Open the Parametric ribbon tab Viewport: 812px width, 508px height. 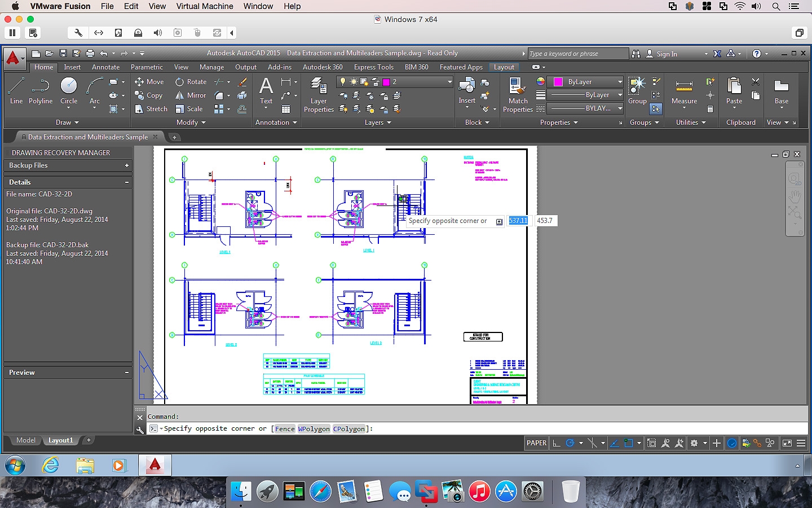pos(147,67)
